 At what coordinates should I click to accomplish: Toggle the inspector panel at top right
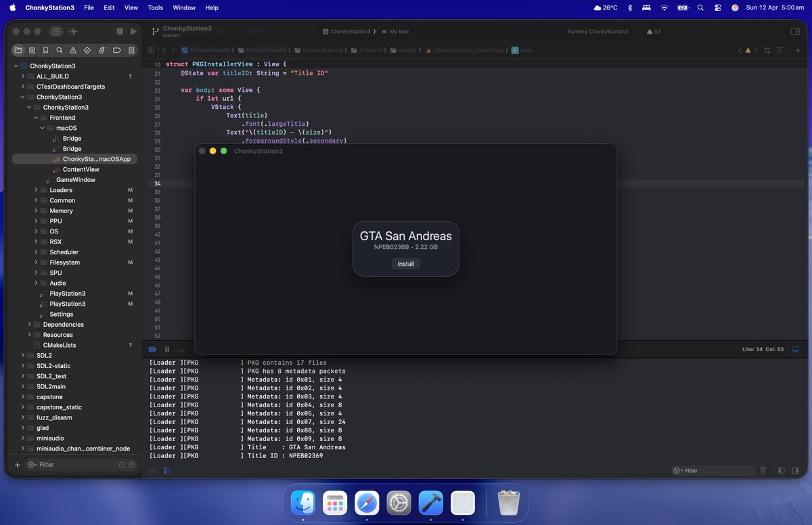pos(795,32)
